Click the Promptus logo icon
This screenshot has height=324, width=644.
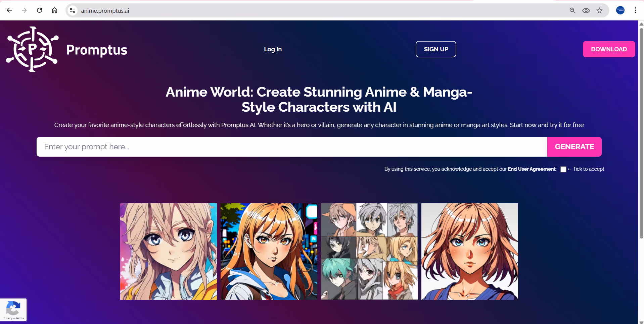pos(32,49)
